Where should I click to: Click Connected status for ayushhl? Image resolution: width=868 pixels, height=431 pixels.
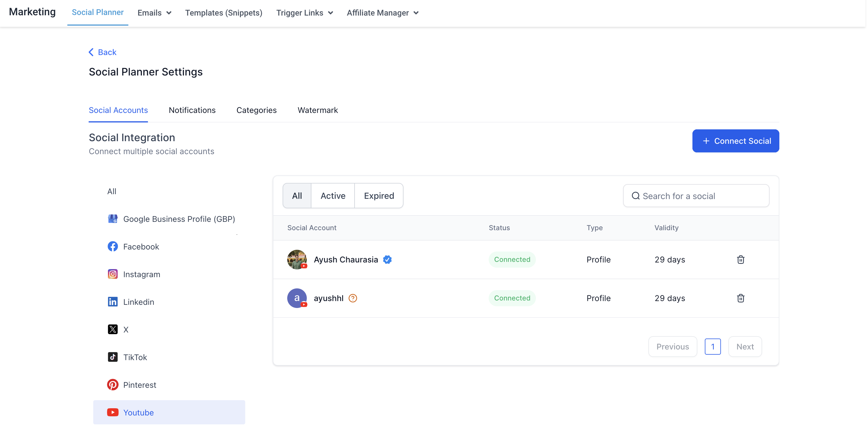(x=512, y=298)
